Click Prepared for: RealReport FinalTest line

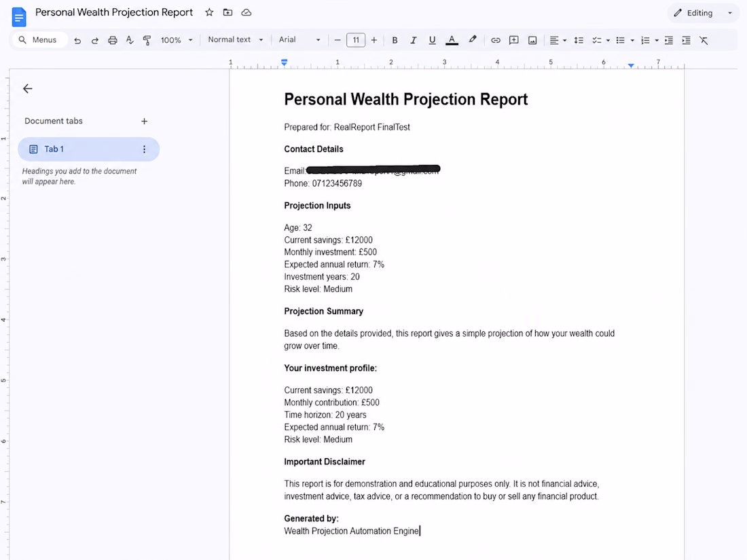coord(347,127)
